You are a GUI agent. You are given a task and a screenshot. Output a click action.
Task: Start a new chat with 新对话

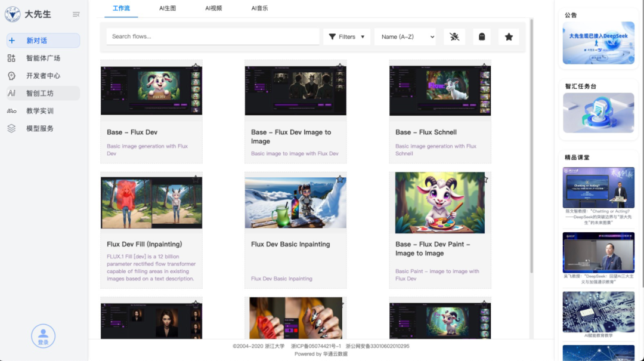43,41
